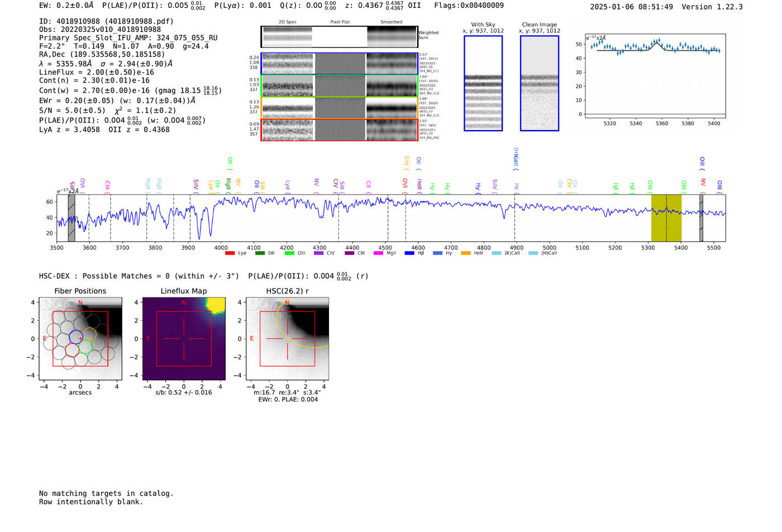
Task: Click the 's/b: 0.52 +/- 0.016' caption
Action: [x=184, y=392]
